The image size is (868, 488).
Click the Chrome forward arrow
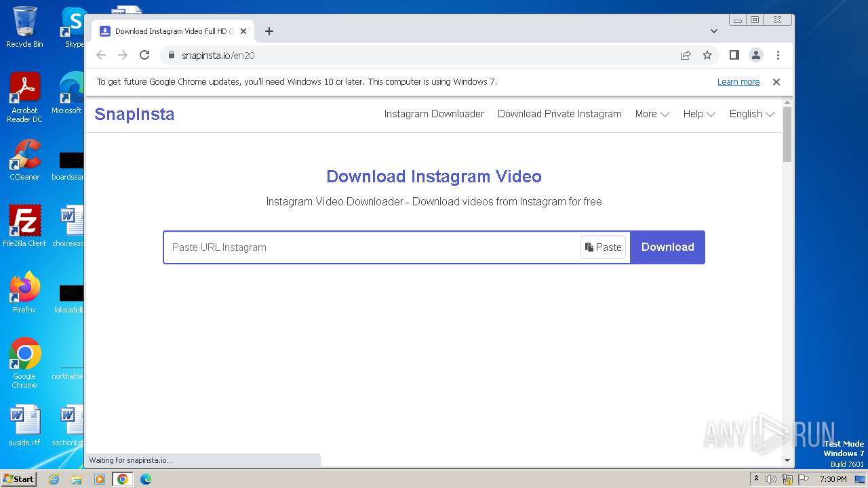click(x=123, y=56)
